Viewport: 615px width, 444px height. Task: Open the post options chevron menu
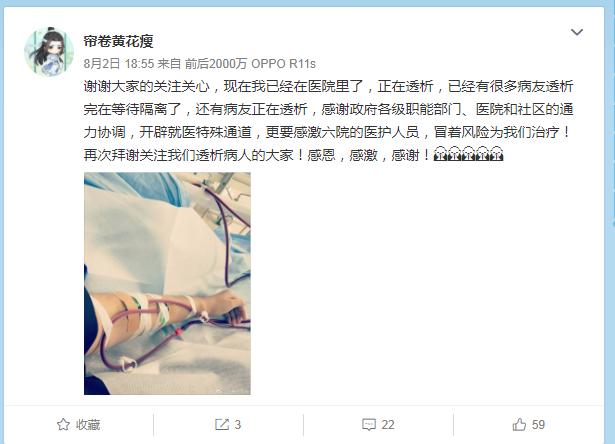[x=577, y=32]
